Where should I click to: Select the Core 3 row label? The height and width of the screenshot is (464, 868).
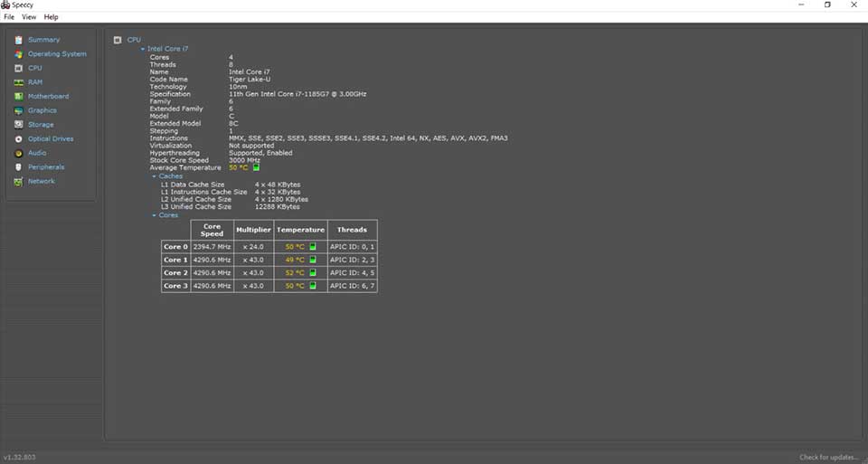coord(175,286)
